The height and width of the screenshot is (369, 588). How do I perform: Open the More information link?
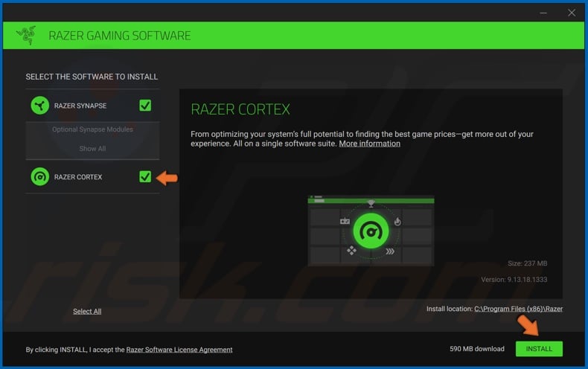(x=369, y=144)
